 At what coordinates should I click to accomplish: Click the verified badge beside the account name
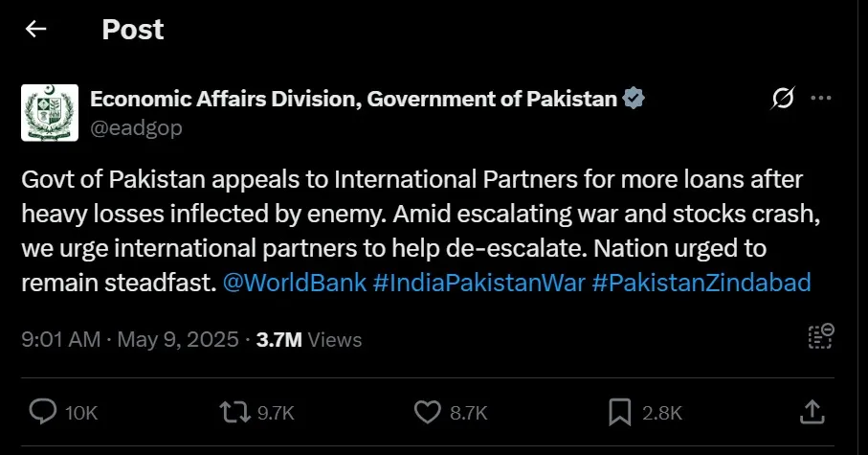[x=634, y=99]
